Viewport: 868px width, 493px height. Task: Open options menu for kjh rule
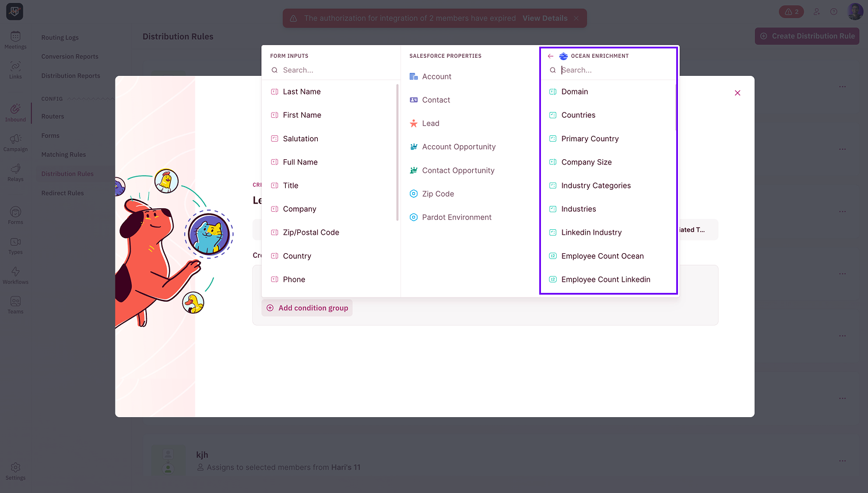pos(842,461)
